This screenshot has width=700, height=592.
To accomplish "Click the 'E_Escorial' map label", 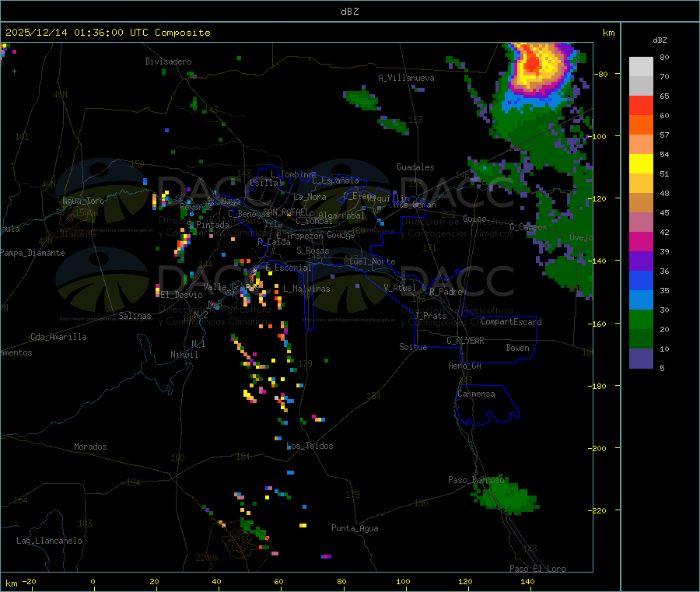I will pyautogui.click(x=289, y=268).
